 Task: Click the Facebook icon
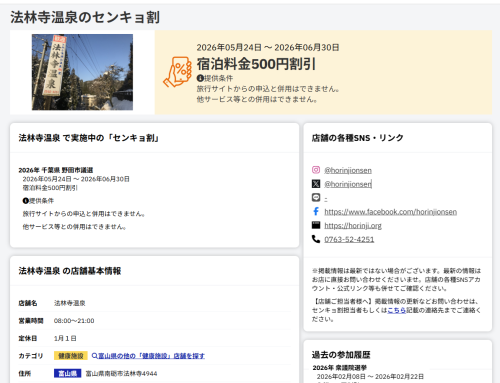coord(316,211)
